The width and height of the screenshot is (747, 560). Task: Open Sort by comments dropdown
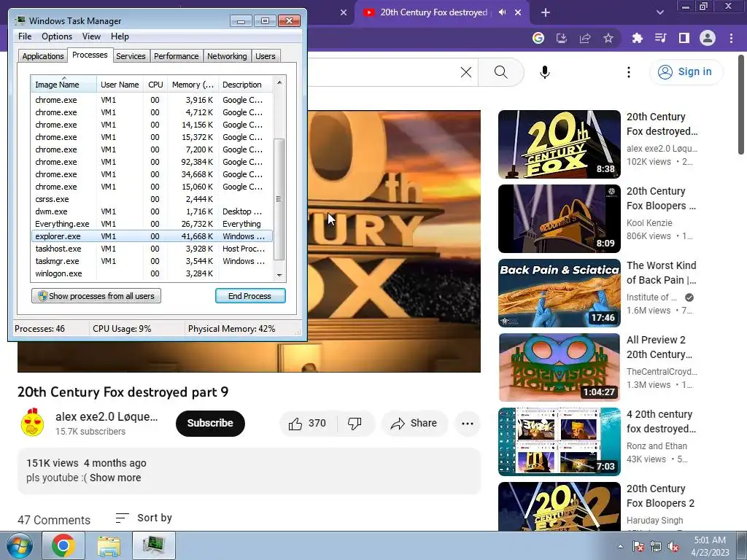pyautogui.click(x=144, y=518)
